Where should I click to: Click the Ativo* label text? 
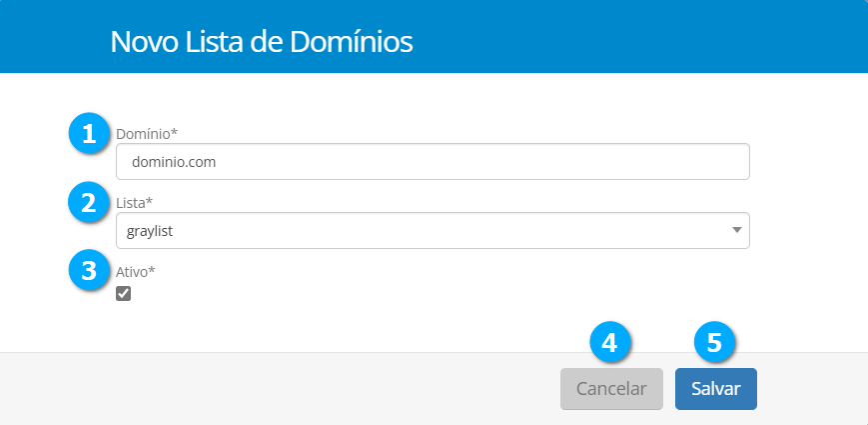tap(136, 271)
